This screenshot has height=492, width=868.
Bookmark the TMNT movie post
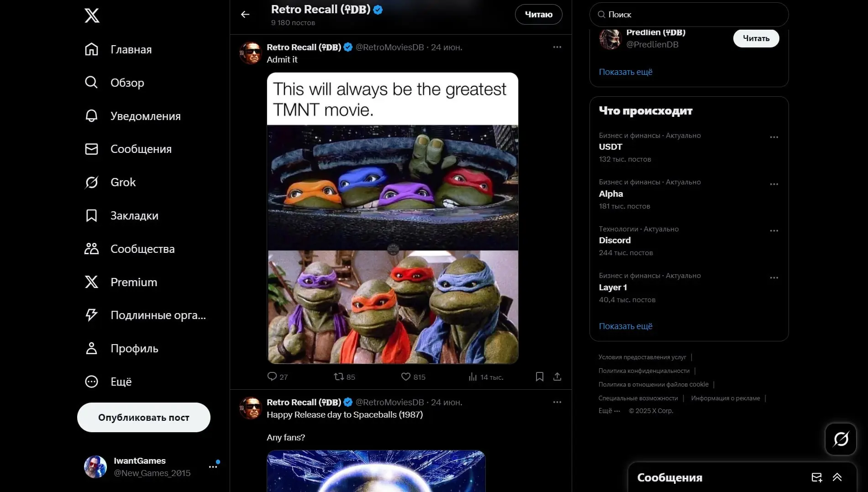click(539, 377)
